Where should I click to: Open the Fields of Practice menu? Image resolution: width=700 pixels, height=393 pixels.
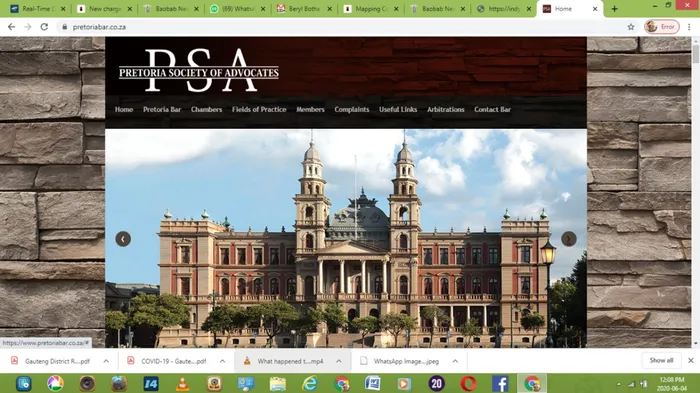point(259,109)
